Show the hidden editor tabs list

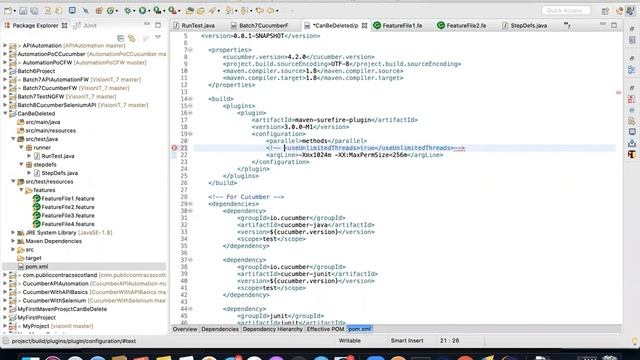click(x=567, y=26)
